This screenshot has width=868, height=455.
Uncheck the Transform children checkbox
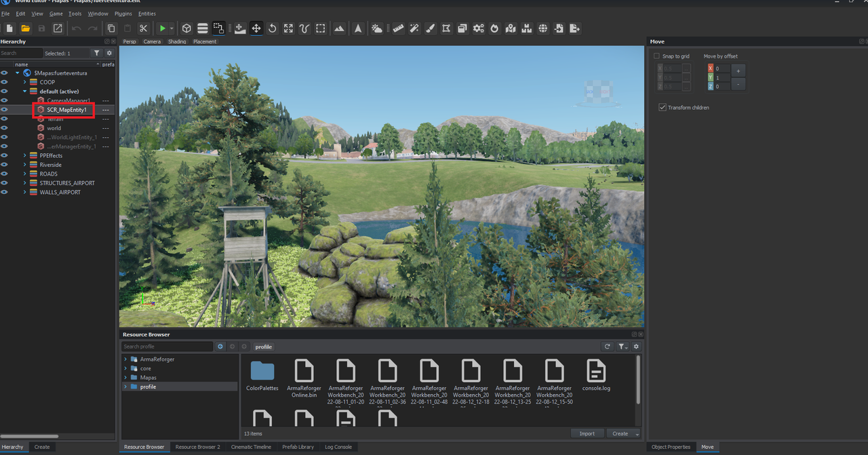pos(663,107)
